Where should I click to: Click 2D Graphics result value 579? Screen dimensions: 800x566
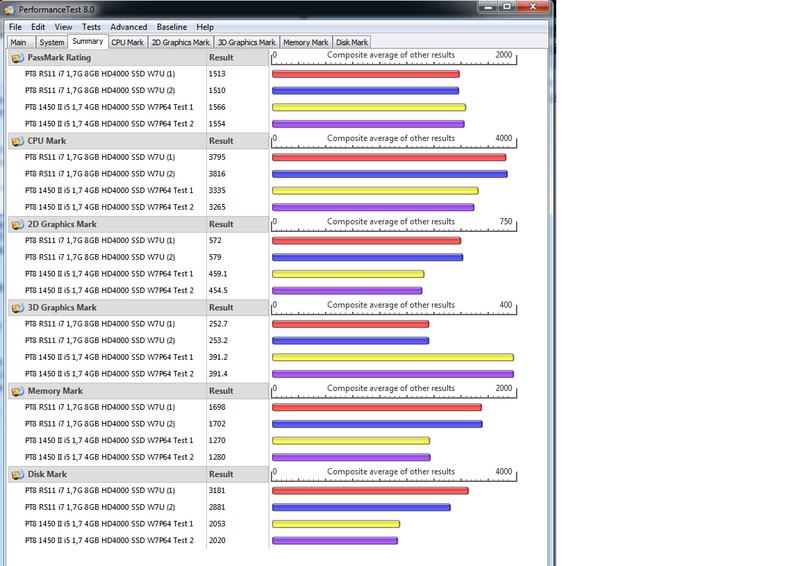click(x=215, y=257)
